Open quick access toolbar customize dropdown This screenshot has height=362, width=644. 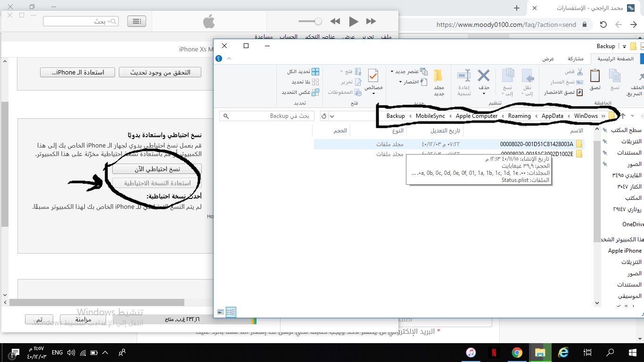point(624,46)
